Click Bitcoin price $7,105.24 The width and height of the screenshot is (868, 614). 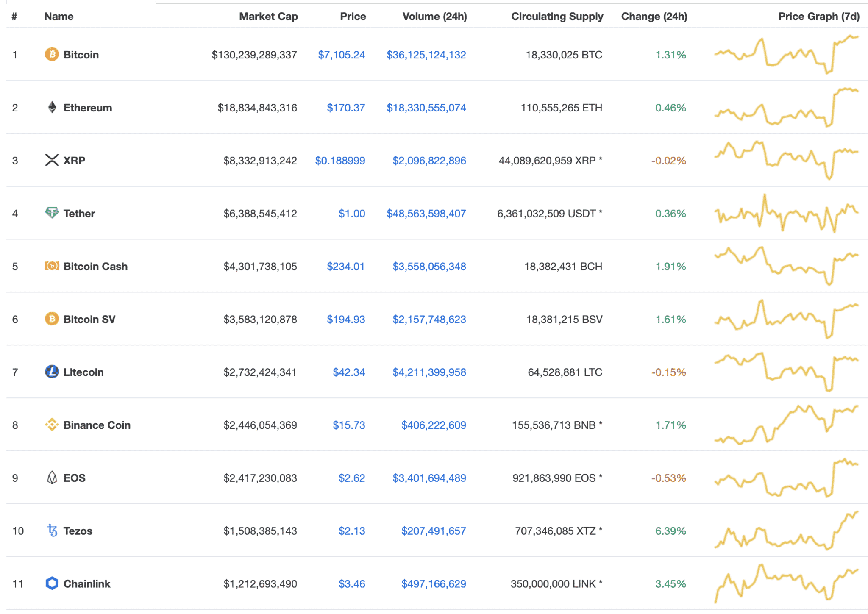[x=342, y=55]
